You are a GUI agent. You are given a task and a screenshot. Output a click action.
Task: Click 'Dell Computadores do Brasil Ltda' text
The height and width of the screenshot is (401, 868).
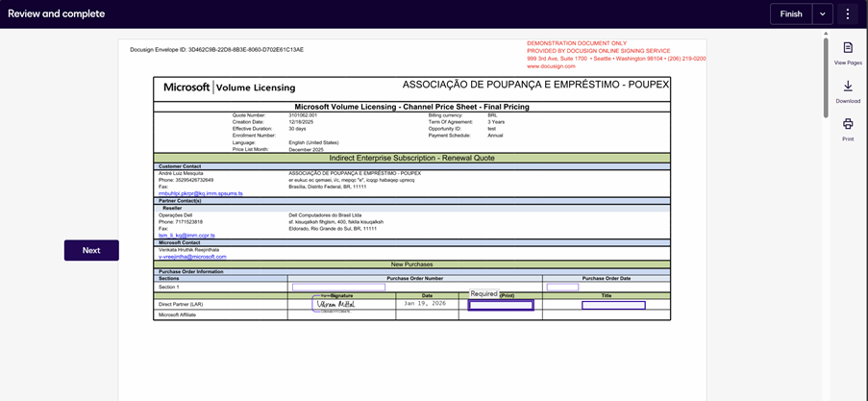pos(326,214)
